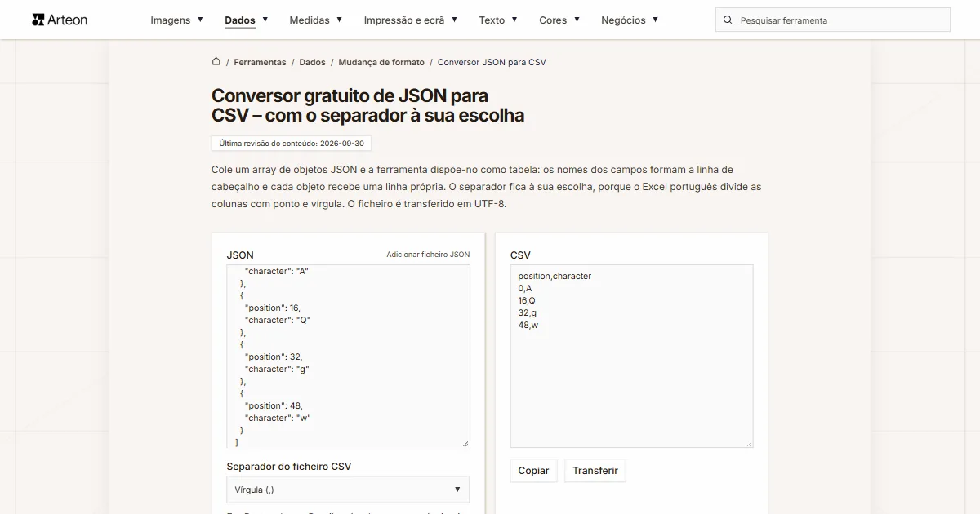Screen dimensions: 980x514
Task: Click the CSV row 48,w
Action: [x=528, y=325]
